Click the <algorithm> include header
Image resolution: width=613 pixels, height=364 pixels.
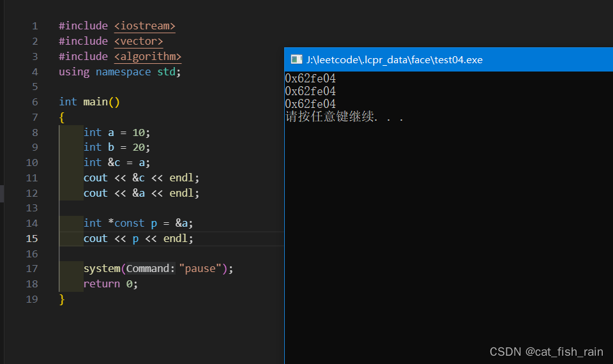(148, 57)
